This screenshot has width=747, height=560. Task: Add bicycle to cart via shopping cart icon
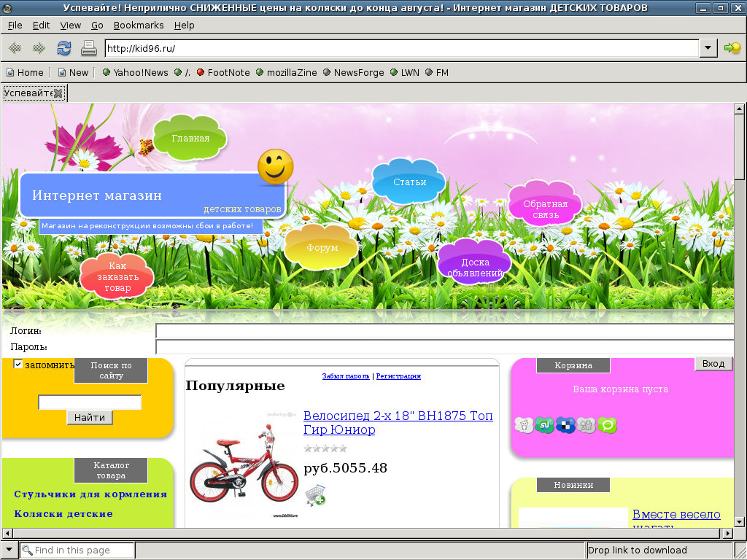tap(315, 495)
